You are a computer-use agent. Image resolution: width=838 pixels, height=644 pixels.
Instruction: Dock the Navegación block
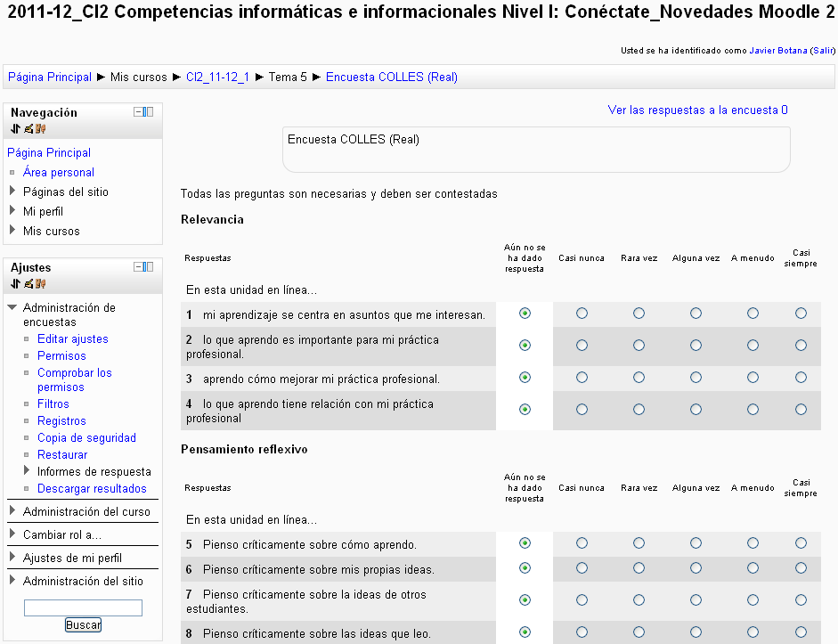tap(149, 111)
